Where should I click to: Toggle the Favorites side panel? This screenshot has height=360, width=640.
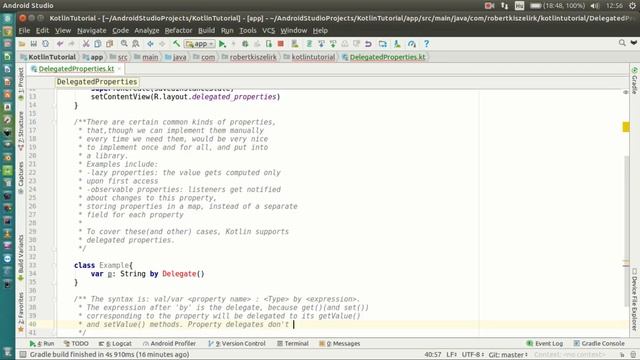[x=21, y=312]
